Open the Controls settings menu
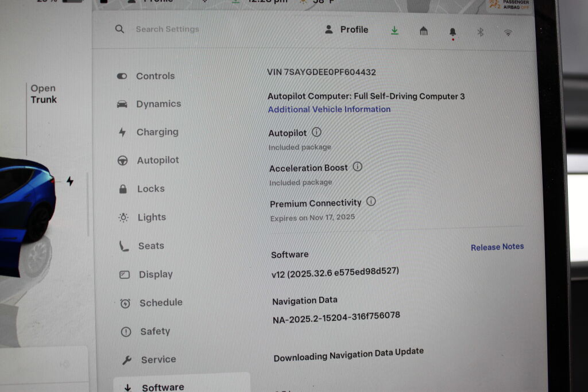This screenshot has height=392, width=588. click(154, 76)
